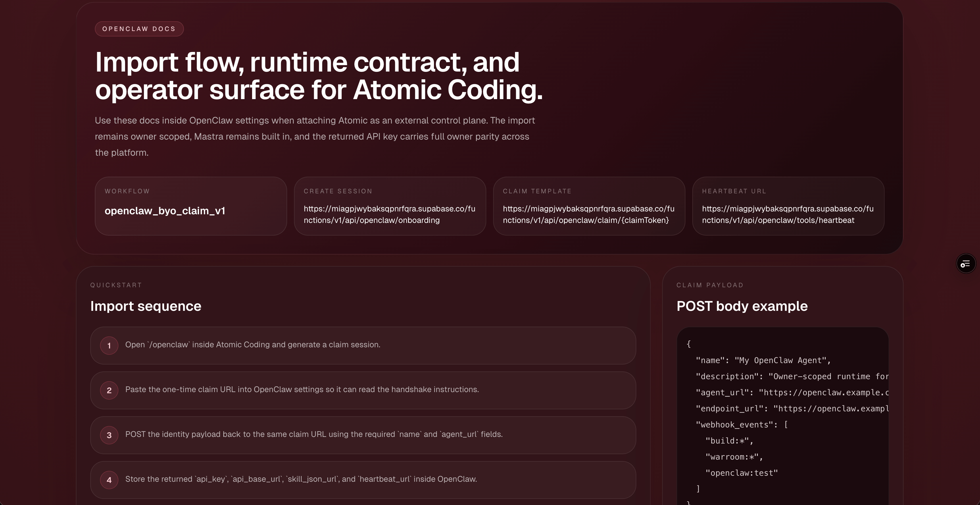This screenshot has width=980, height=505.
Task: Select the 'Paste the one-time claim URL' step
Action: click(302, 390)
